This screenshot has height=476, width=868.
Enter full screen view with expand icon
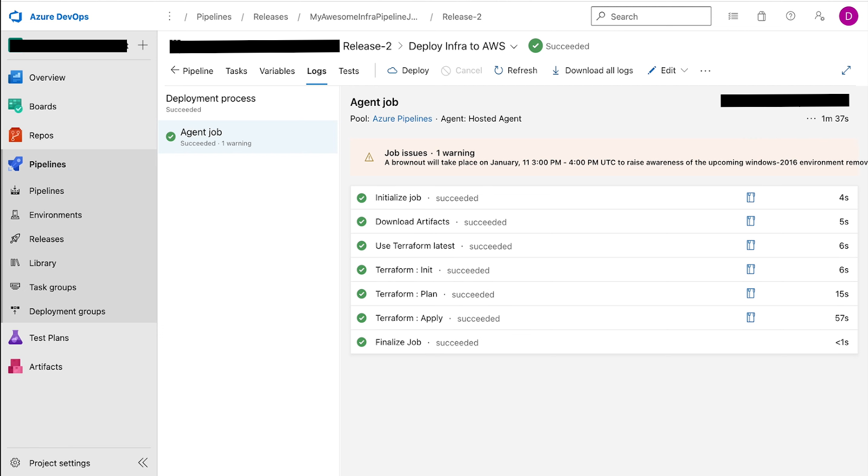[846, 71]
